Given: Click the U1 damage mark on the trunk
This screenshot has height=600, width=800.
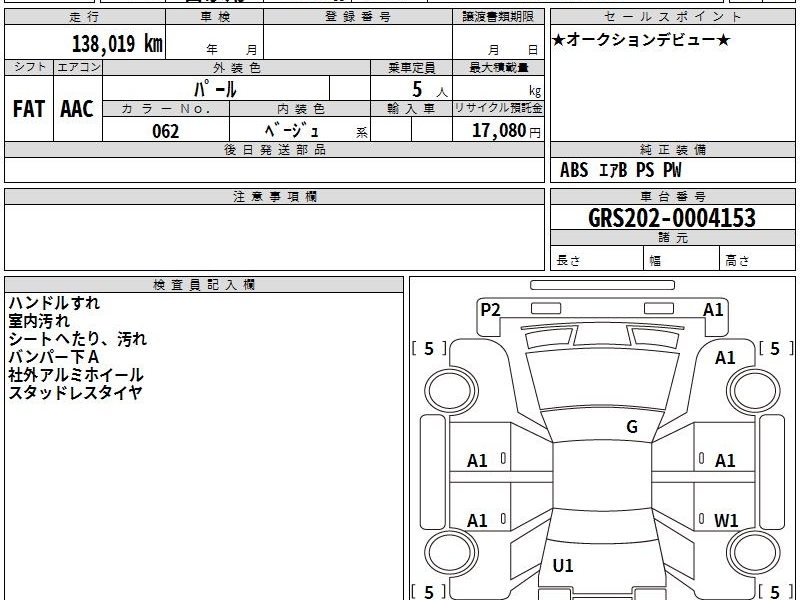Looking at the screenshot, I should pos(563,565).
